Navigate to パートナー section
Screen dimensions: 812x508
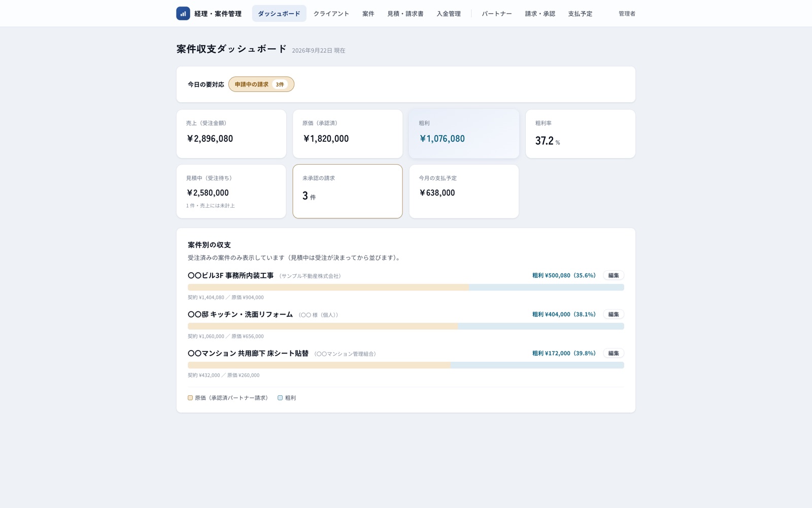497,14
